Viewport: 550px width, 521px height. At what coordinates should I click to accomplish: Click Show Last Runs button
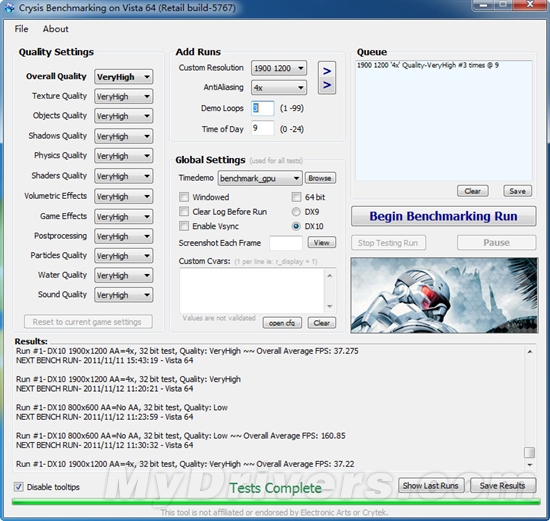tap(431, 486)
